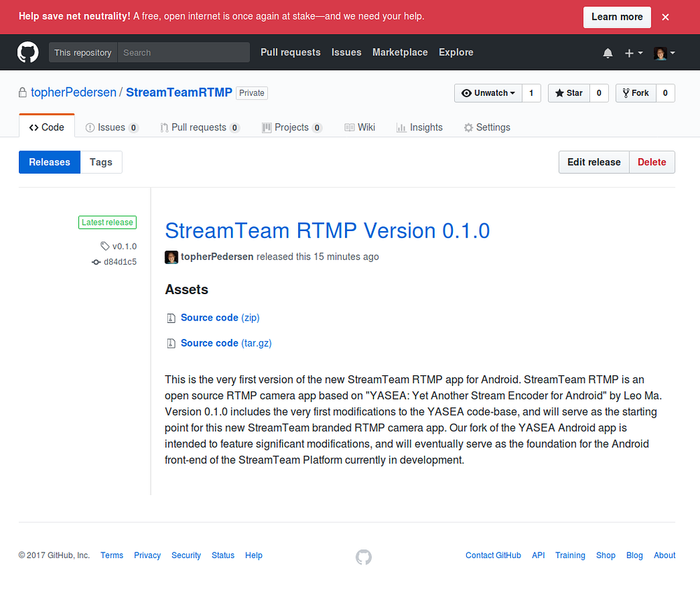This screenshot has height=591, width=700.
Task: Open the GitHub home logo
Action: click(x=28, y=53)
